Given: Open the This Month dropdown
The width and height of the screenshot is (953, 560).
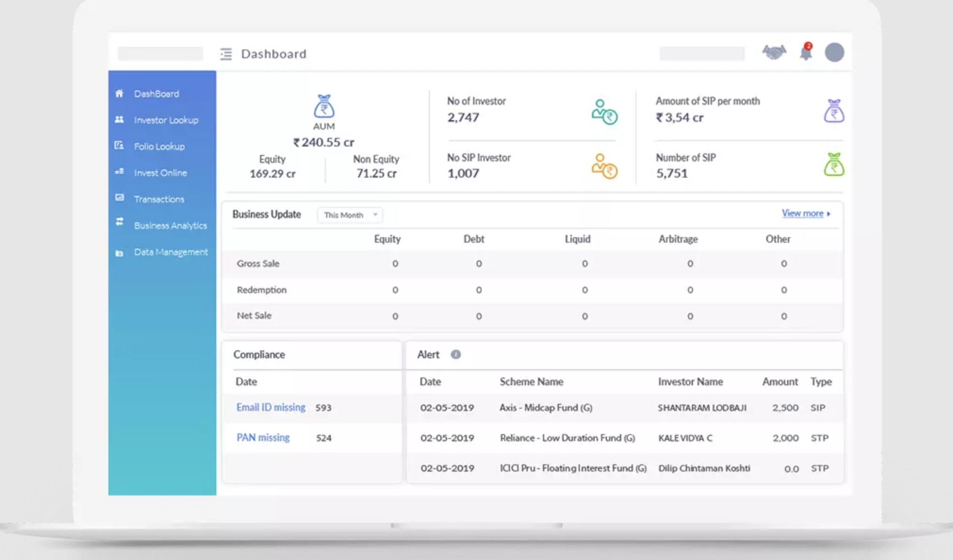Looking at the screenshot, I should (350, 215).
